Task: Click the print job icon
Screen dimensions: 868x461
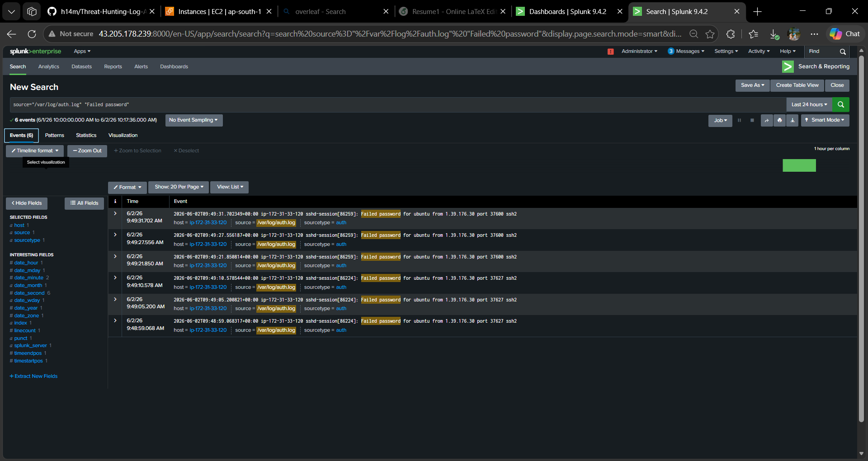Action: 779,120
